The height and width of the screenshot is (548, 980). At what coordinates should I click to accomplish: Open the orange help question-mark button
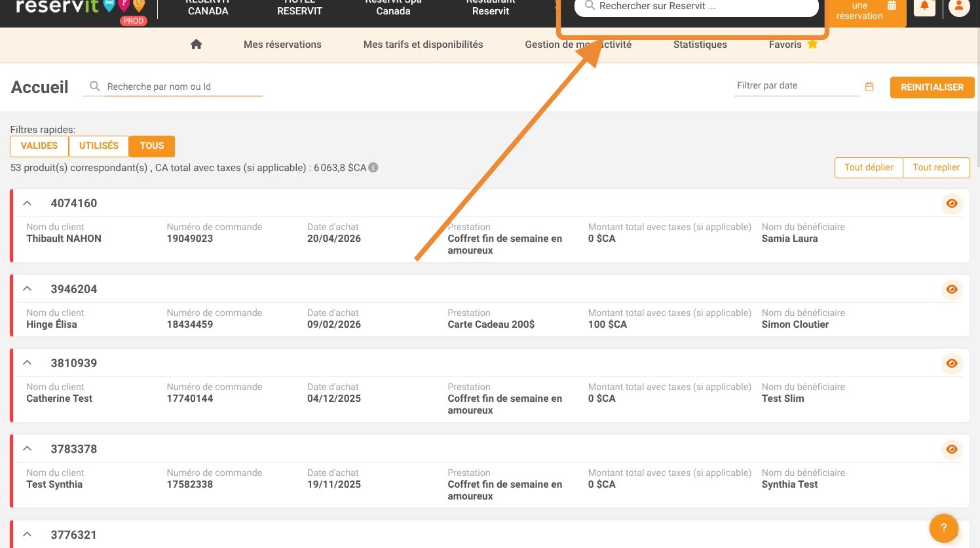point(944,528)
